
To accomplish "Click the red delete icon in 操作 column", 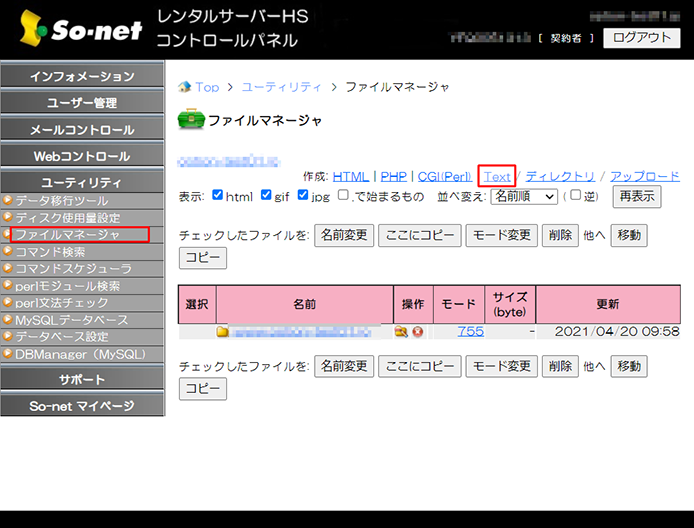I will tap(416, 331).
